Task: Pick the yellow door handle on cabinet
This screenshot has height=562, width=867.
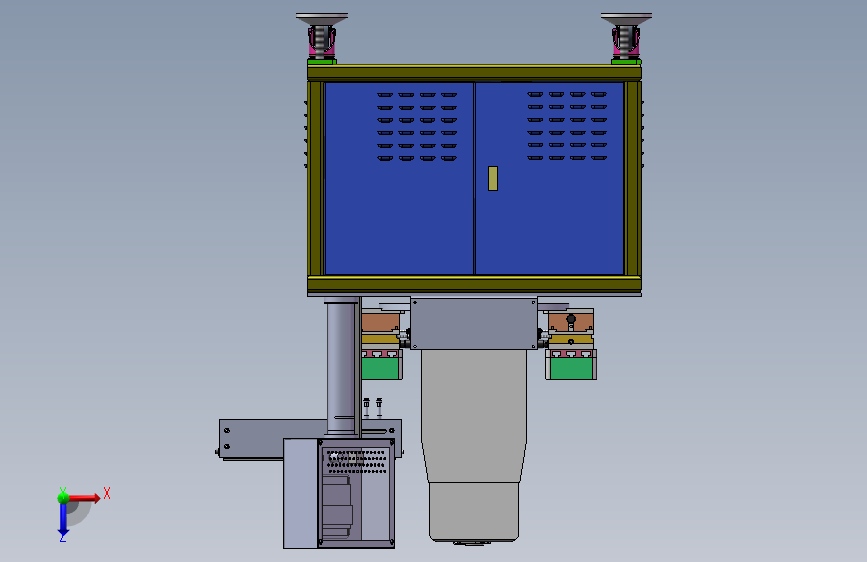Action: (x=493, y=179)
